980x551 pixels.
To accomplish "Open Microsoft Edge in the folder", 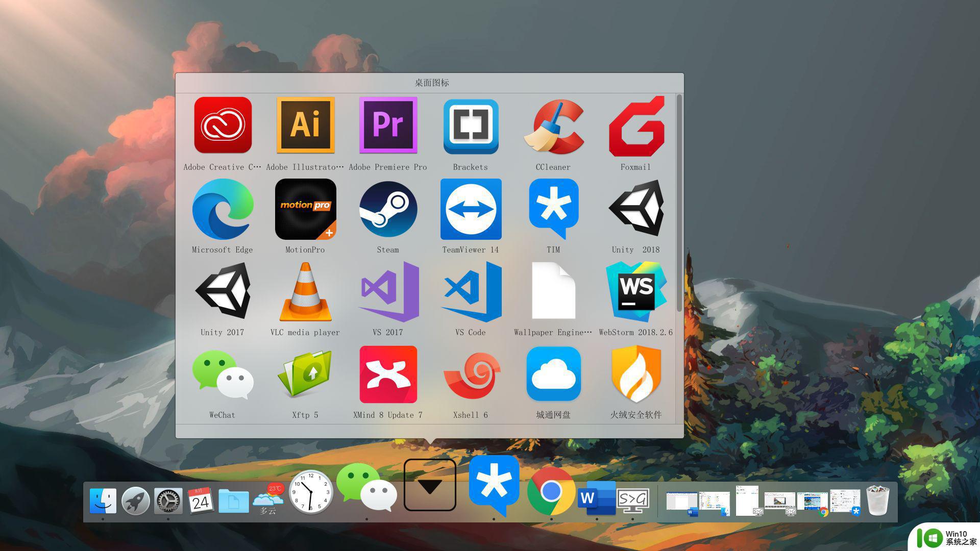I will point(223,209).
